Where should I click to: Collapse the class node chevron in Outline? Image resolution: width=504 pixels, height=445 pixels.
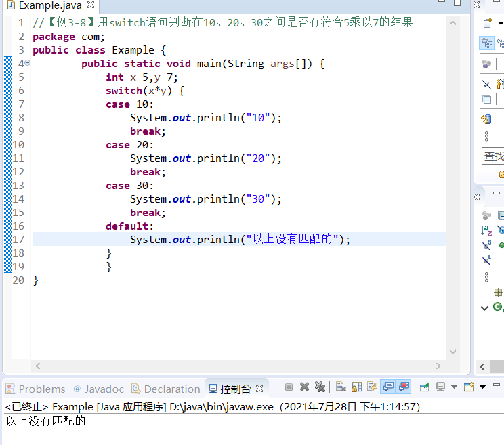click(484, 308)
